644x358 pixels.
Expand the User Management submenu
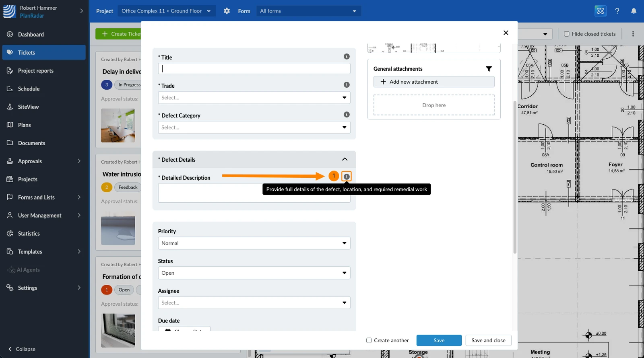pos(79,216)
